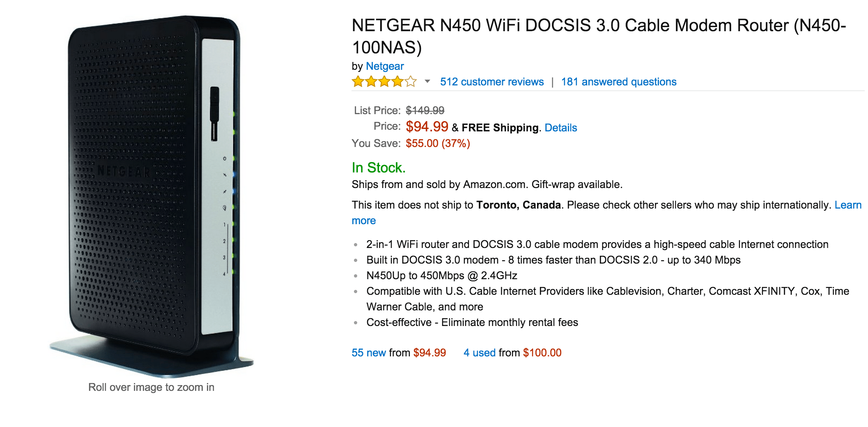The image size is (868, 427).
Task: Select the fourth gold star icon
Action: 397,82
